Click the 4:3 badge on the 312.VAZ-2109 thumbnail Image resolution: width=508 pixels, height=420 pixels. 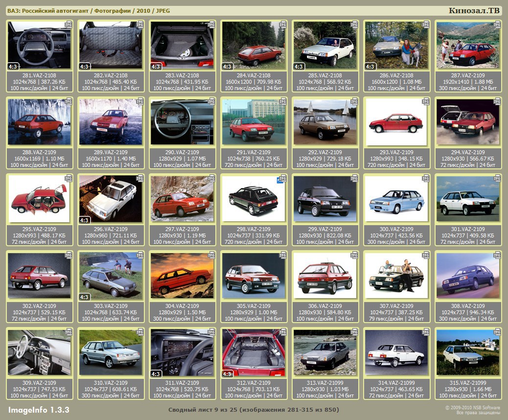[227, 374]
